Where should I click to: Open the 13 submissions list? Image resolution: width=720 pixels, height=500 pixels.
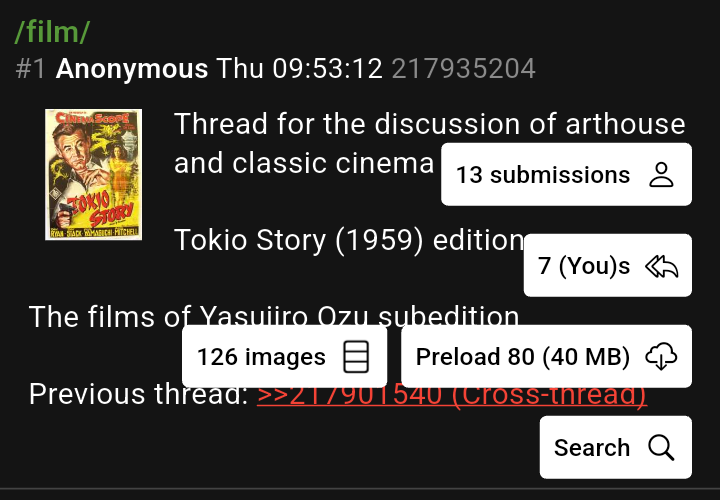[x=566, y=174]
